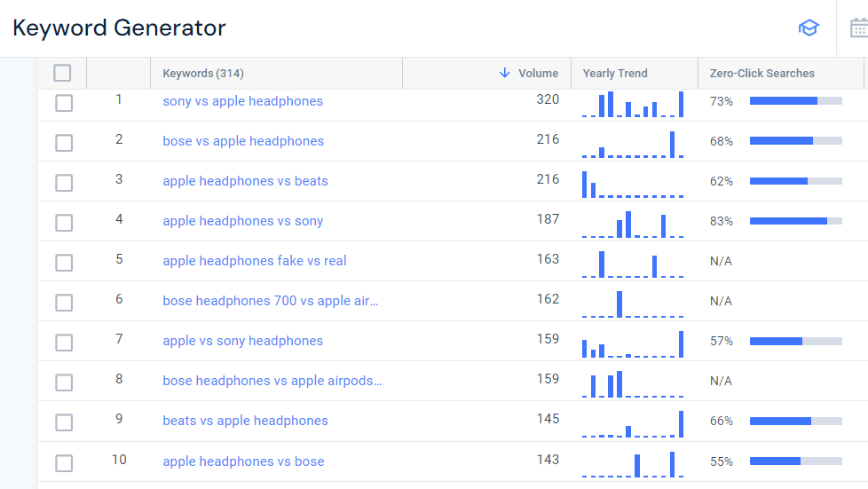View trend chart for bose headphones vs apple airpods
This screenshot has width=868, height=489.
[x=633, y=383]
